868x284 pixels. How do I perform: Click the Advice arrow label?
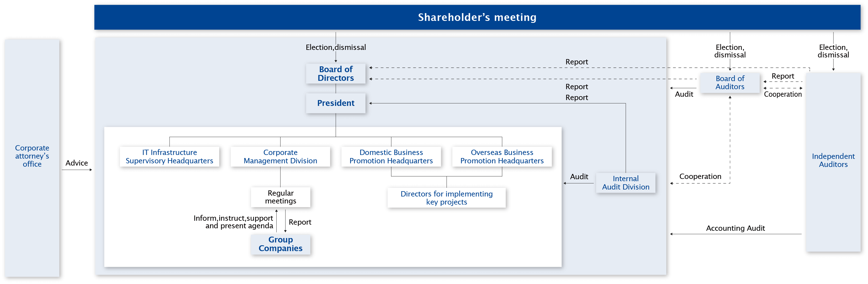77,163
